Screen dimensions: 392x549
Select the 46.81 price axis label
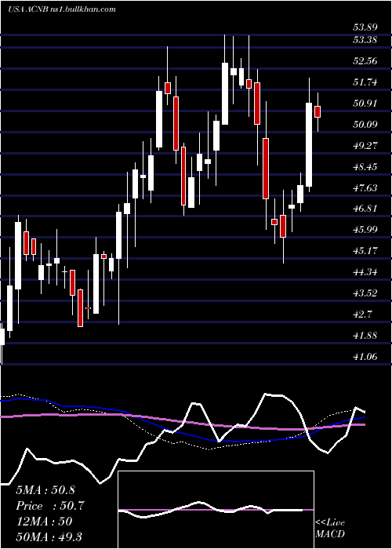[x=365, y=209]
